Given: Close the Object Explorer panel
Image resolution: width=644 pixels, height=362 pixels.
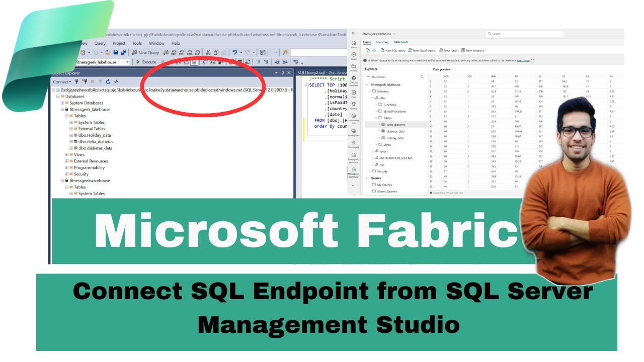Looking at the screenshot, I should click(289, 73).
